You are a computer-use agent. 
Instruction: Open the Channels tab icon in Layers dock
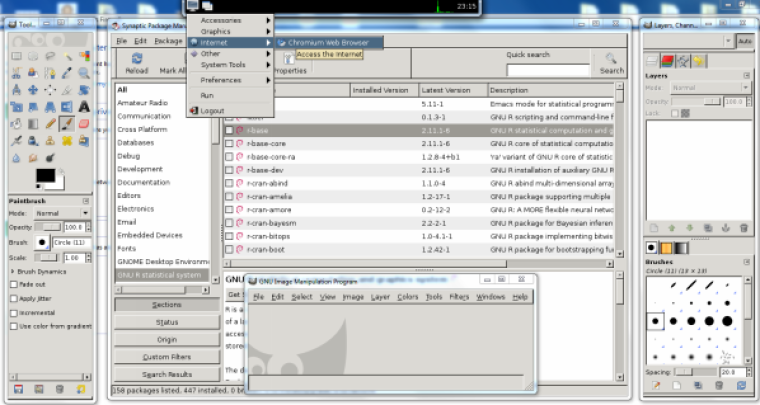667,61
